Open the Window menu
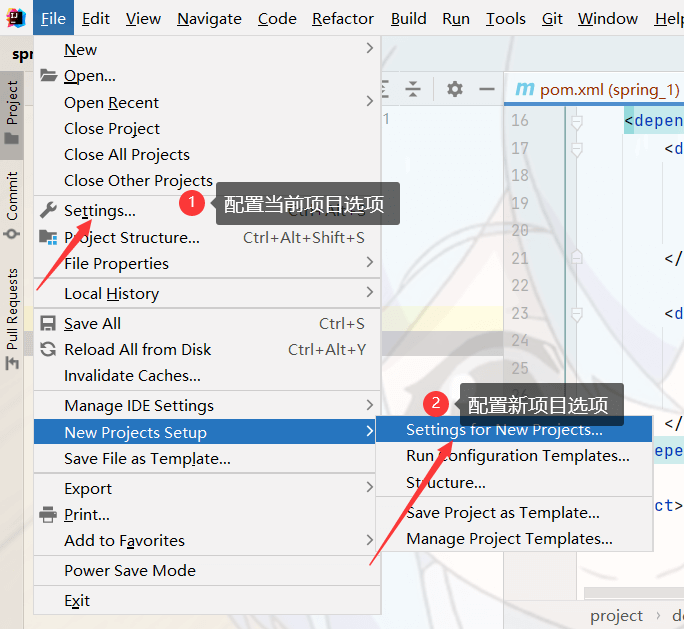684x629 pixels. 608,18
